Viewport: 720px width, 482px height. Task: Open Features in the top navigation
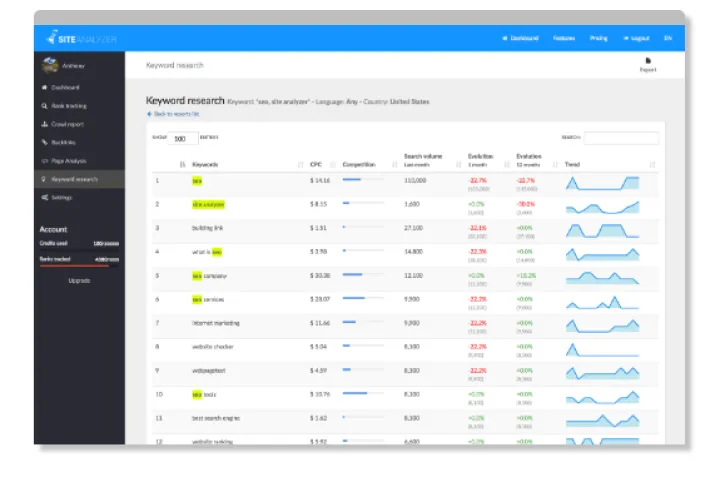point(564,38)
